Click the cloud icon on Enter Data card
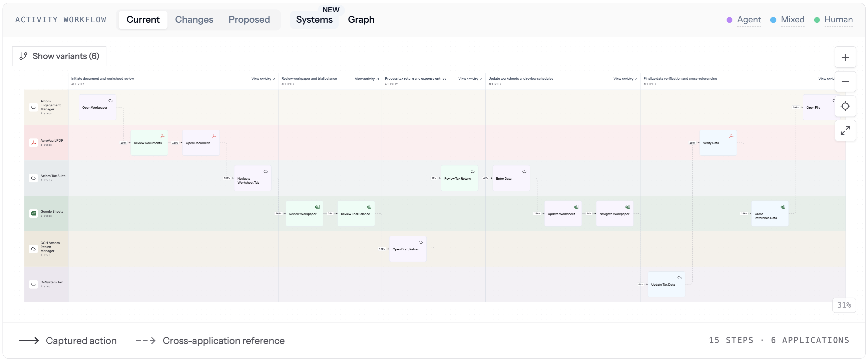The image size is (868, 362). click(524, 171)
